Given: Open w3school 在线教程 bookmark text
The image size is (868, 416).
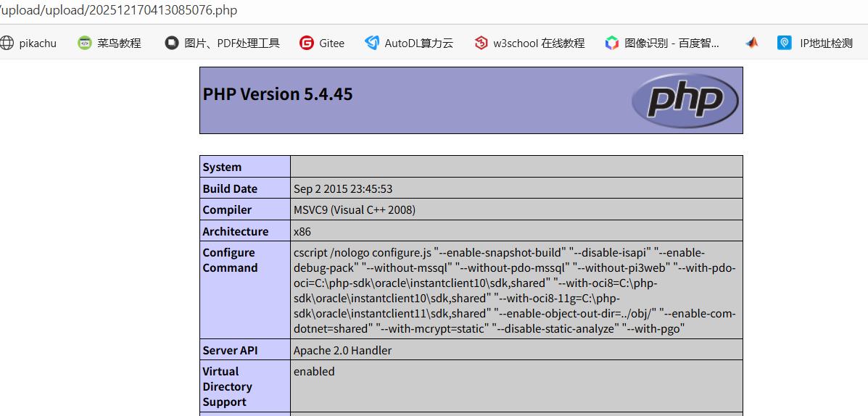Looking at the screenshot, I should pos(540,43).
